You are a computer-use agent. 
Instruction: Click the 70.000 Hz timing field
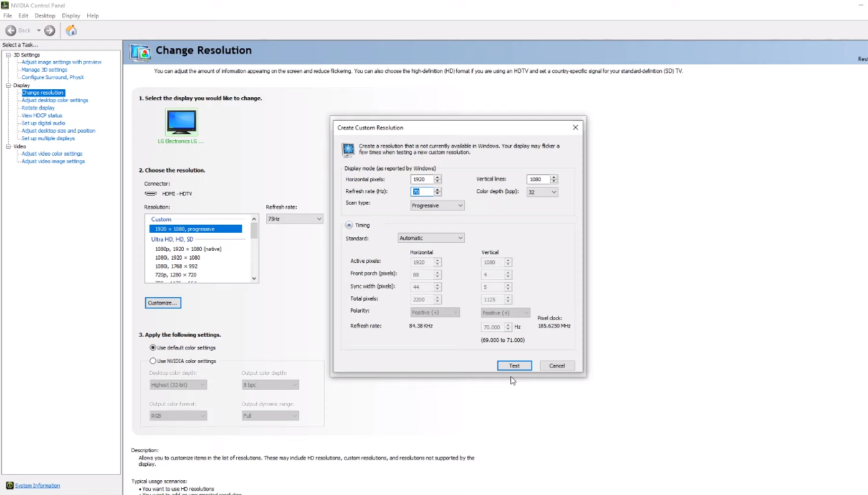493,327
